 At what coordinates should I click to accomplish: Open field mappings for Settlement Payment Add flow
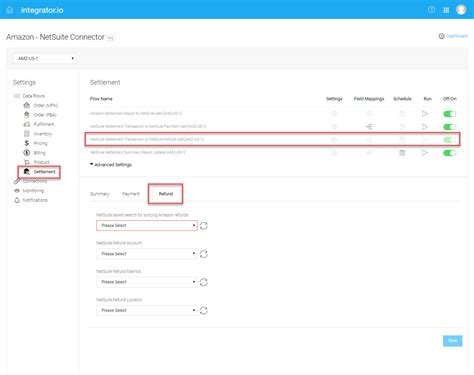369,127
